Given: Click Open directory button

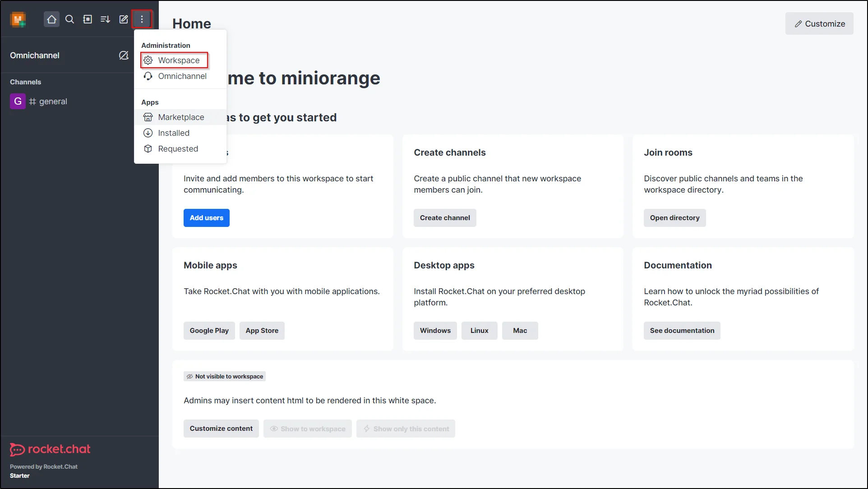Looking at the screenshot, I should 674,218.
